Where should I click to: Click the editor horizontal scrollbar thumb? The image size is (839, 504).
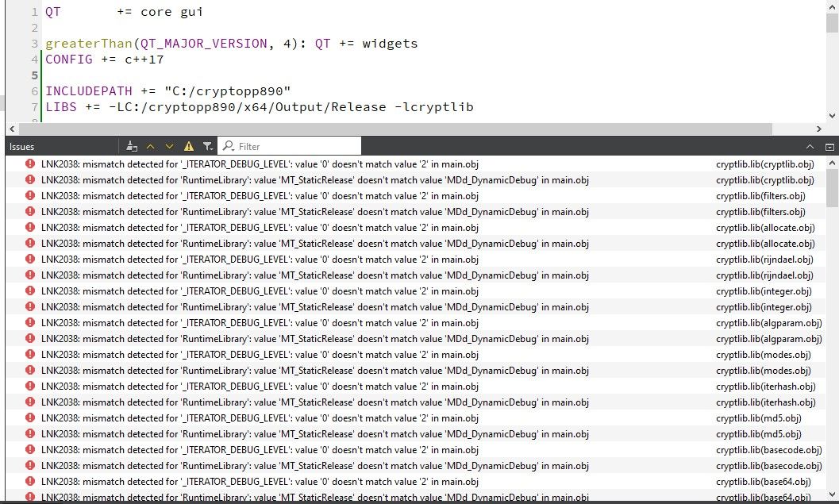click(x=395, y=129)
